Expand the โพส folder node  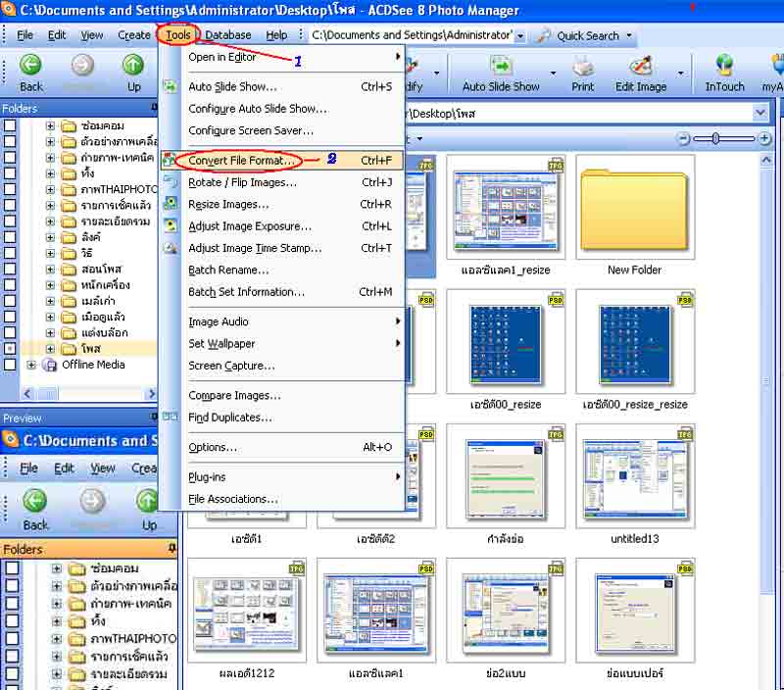(50, 349)
